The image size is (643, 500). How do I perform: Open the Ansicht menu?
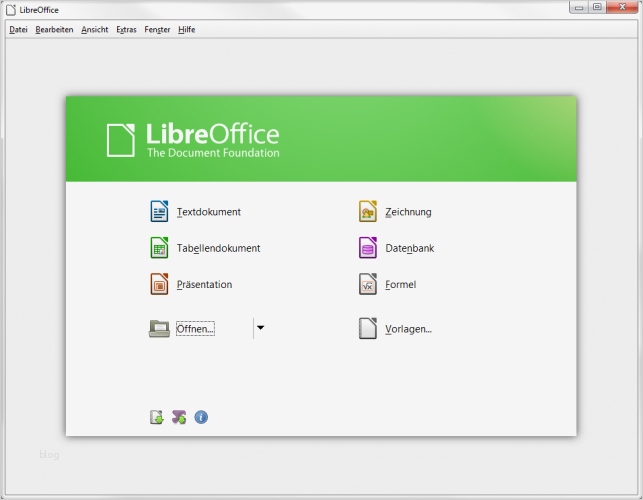95,30
